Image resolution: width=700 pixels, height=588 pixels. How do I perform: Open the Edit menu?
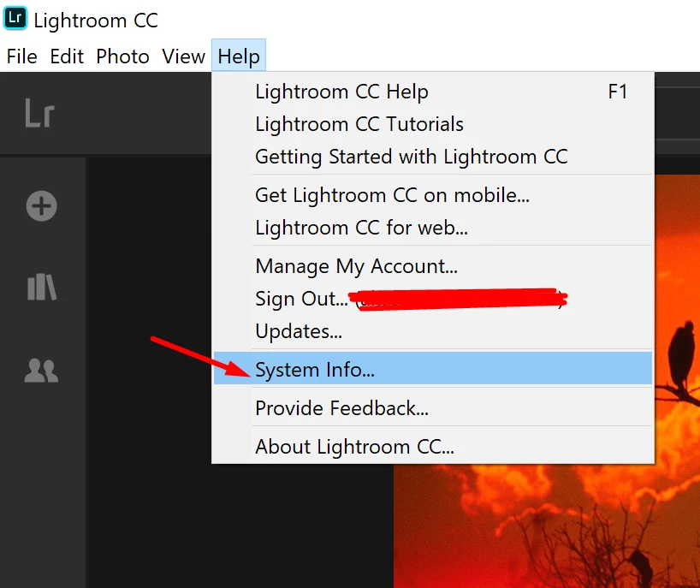pos(67,56)
